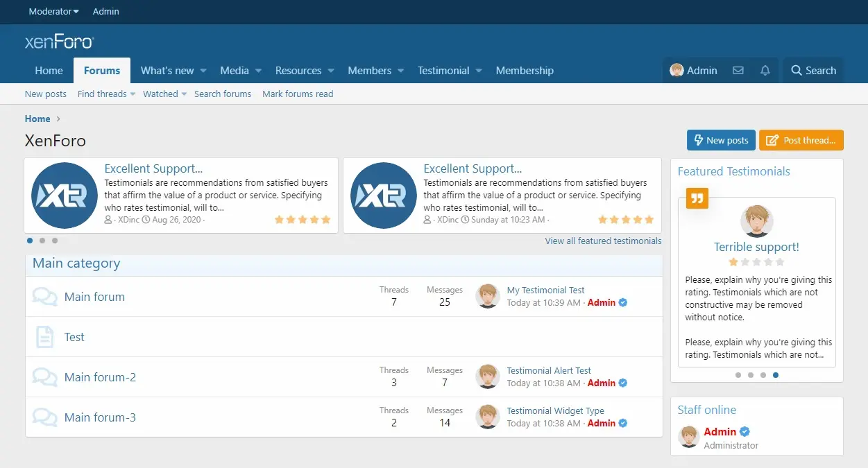Screen dimensions: 868x468
Task: Click the one-star rating under Terrible support
Action: coord(756,262)
